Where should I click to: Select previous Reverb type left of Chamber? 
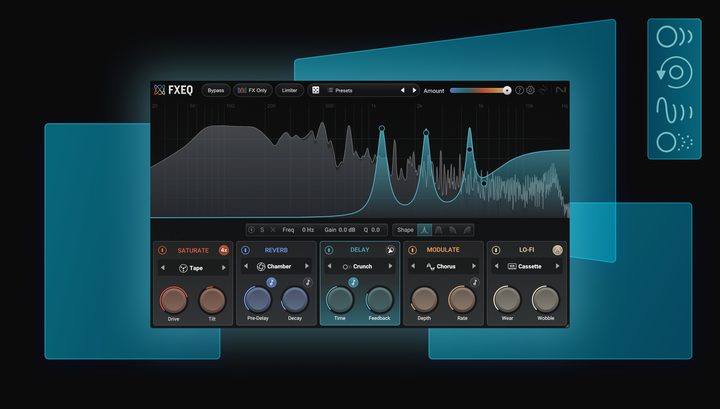(x=246, y=266)
